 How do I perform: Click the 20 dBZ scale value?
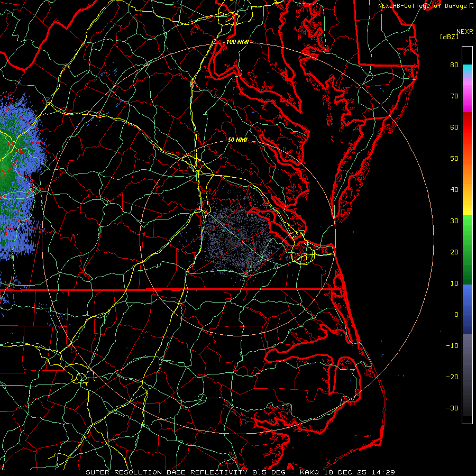pos(454,252)
